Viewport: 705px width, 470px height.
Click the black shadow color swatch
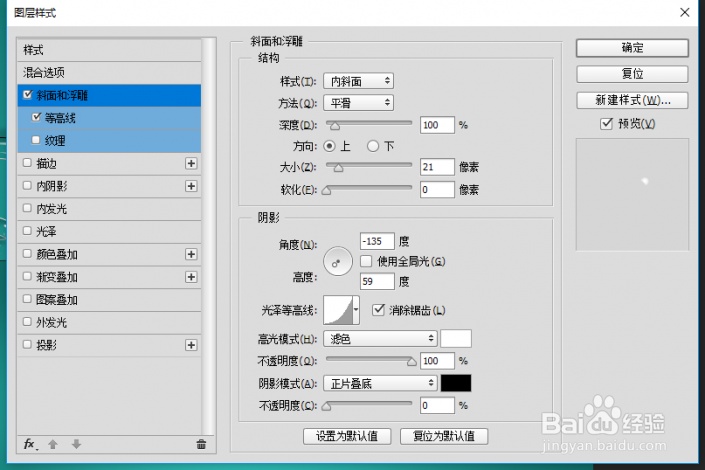point(456,383)
